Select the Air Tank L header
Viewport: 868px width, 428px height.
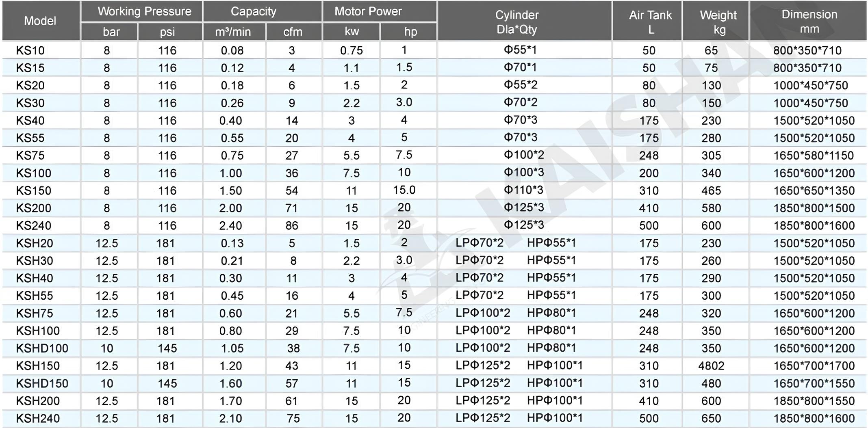pos(650,22)
